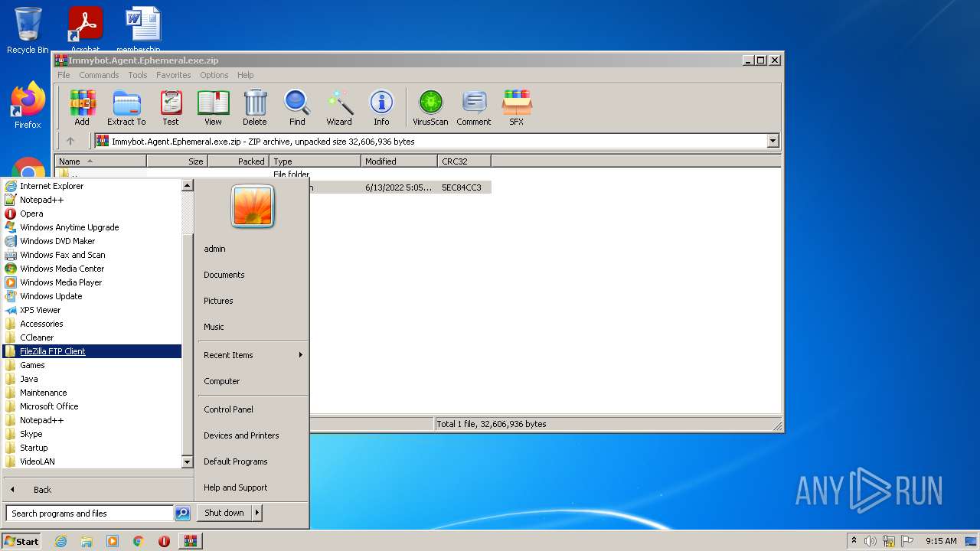The width and height of the screenshot is (980, 551).
Task: Expand the Microsoft Office folder
Action: click(92, 406)
